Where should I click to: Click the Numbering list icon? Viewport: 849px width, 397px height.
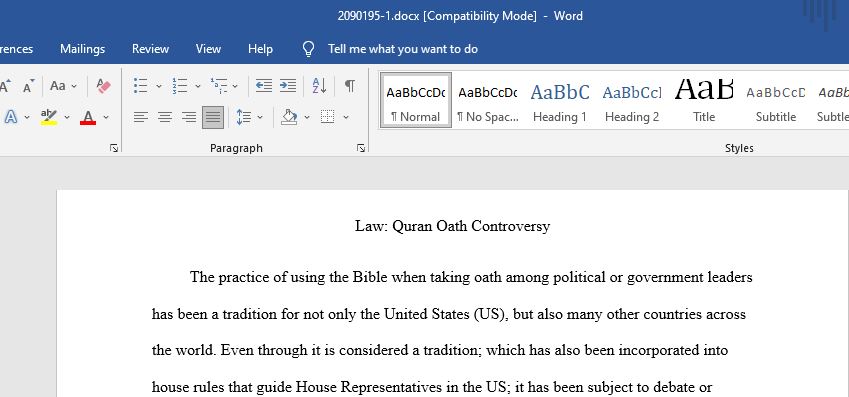180,86
